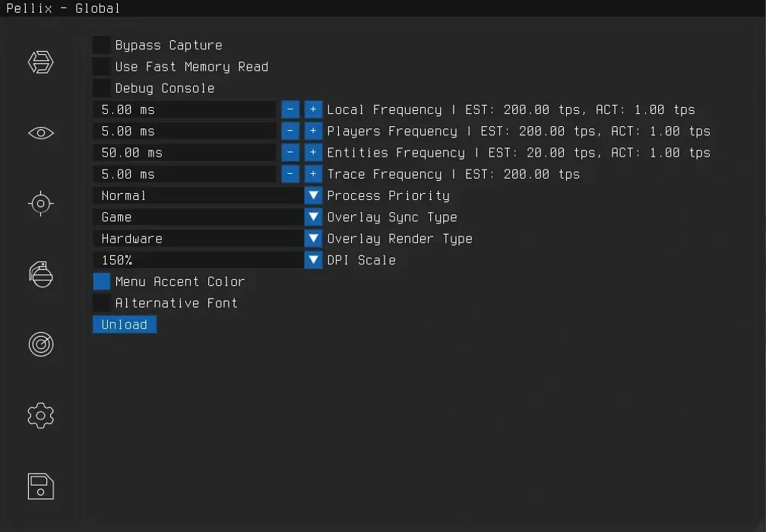Click the Unload button
Image resolution: width=766 pixels, height=532 pixels.
click(x=125, y=325)
